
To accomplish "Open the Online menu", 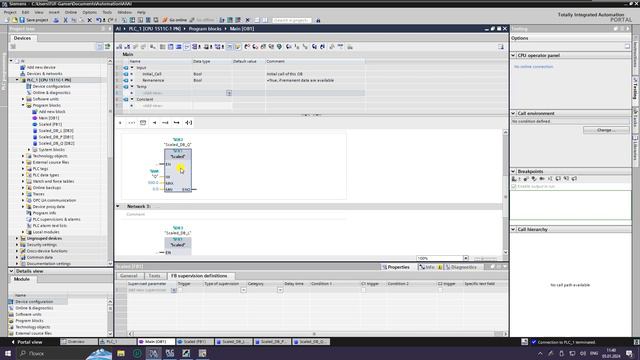I will point(71,12).
